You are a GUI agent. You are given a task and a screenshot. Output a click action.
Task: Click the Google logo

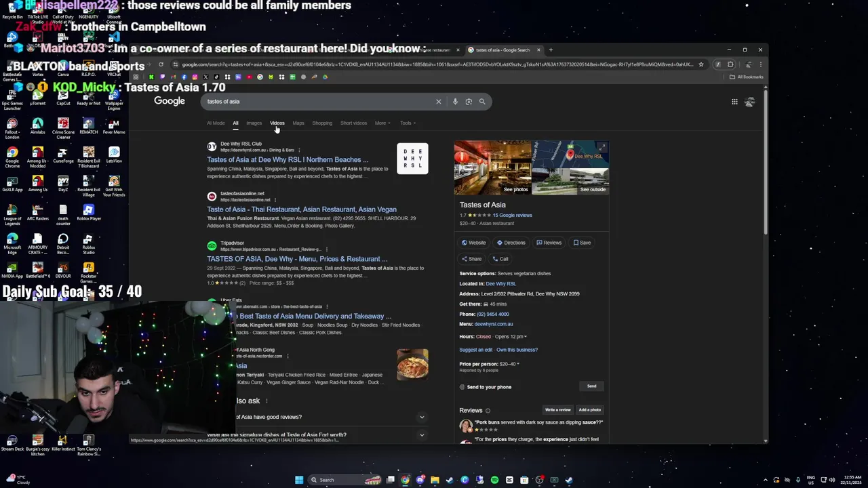[170, 101]
